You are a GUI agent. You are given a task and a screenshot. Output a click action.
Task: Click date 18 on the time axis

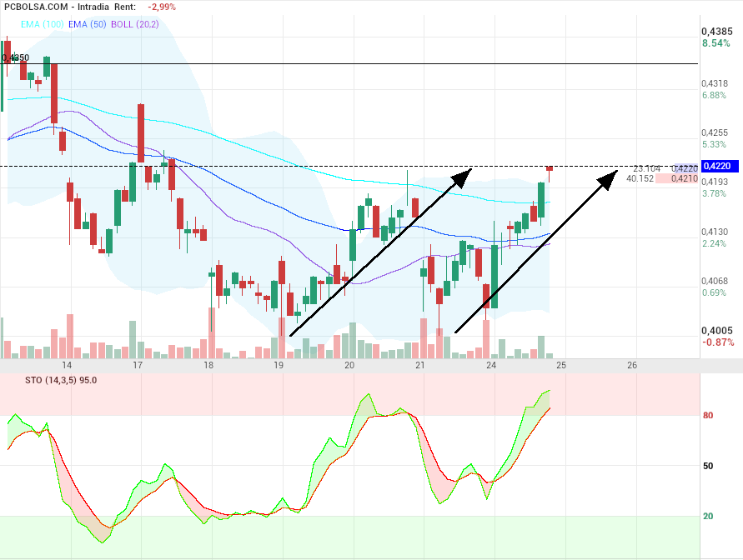(208, 365)
